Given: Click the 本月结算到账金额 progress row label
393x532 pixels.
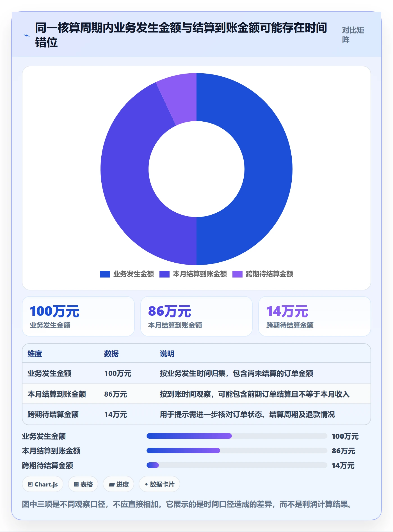Looking at the screenshot, I should coord(51,451).
